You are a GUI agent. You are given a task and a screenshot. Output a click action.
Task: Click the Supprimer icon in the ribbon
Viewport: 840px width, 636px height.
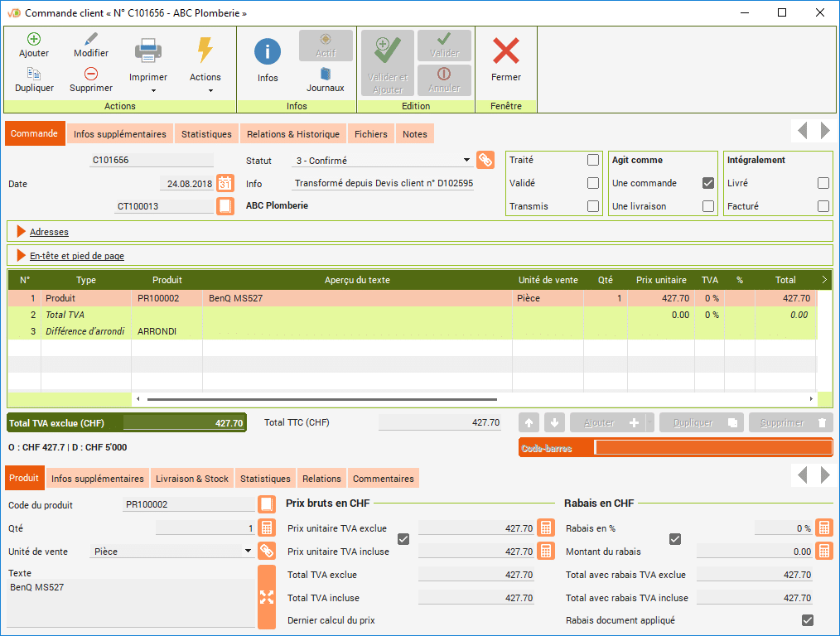[91, 75]
